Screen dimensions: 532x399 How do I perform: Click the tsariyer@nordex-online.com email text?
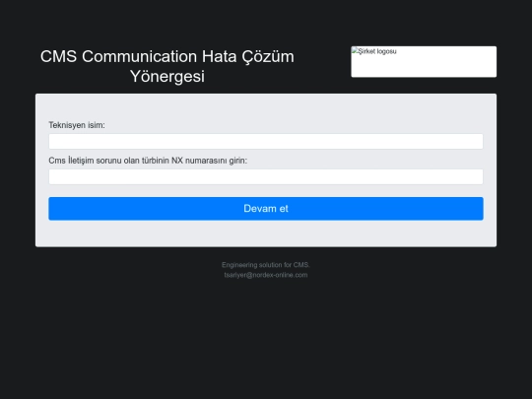266,275
